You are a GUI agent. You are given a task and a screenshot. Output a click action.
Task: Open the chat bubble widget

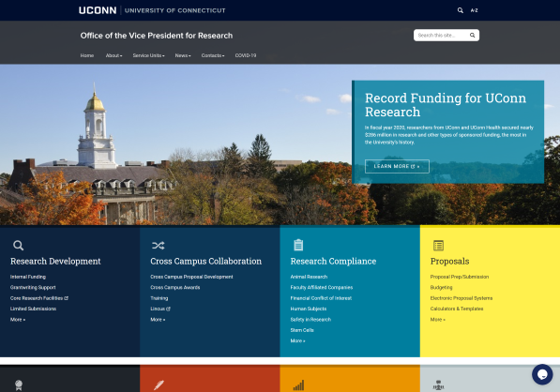tap(542, 374)
